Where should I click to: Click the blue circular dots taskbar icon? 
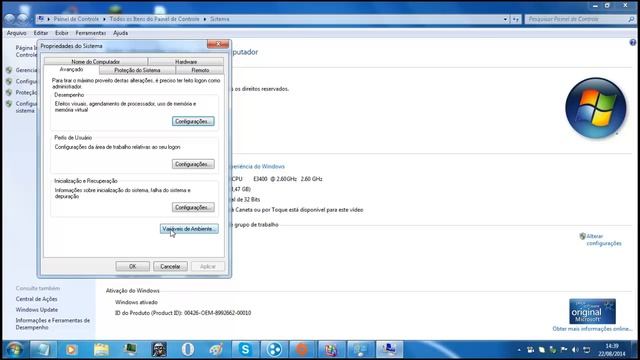(x=274, y=349)
